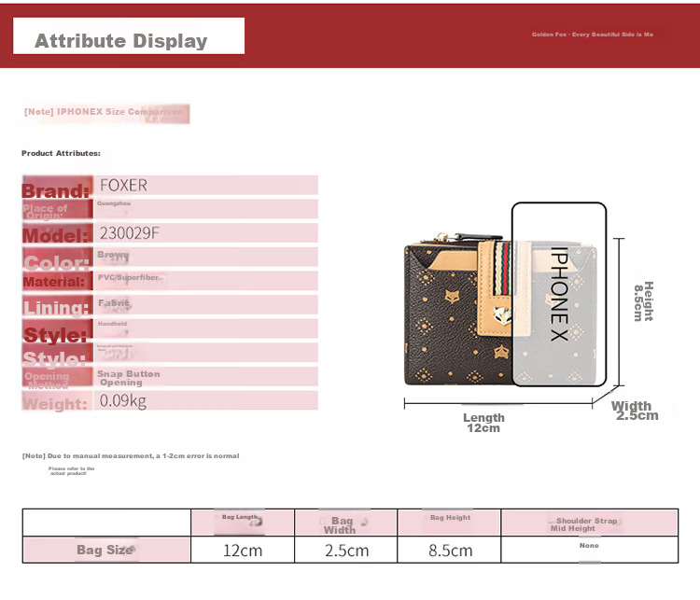
Task: Click the 'Weight:' label
Action: pos(55,403)
